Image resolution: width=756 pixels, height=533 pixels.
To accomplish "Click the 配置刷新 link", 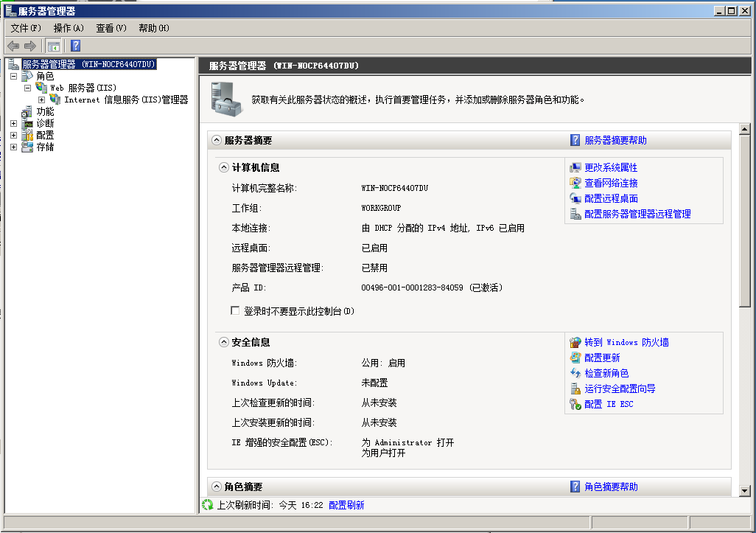I will pyautogui.click(x=346, y=505).
